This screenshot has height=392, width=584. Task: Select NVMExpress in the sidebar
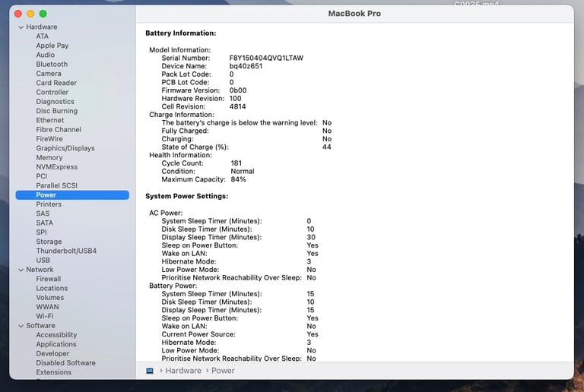click(57, 166)
